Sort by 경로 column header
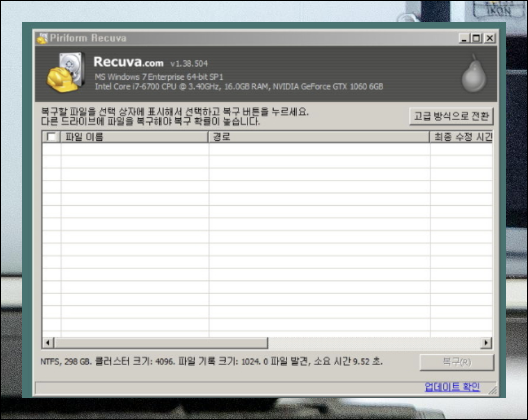The image size is (528, 420). click(319, 137)
